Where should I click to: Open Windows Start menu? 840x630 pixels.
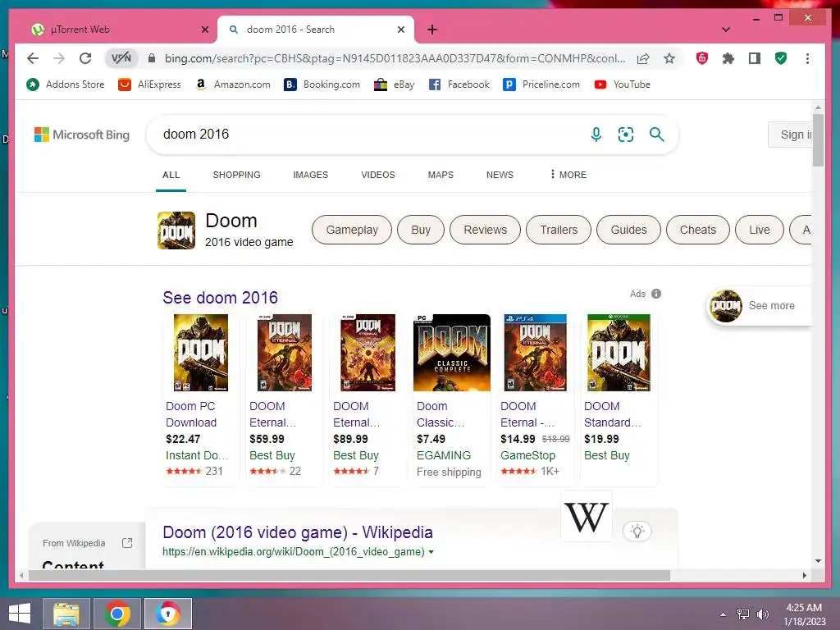[20, 614]
